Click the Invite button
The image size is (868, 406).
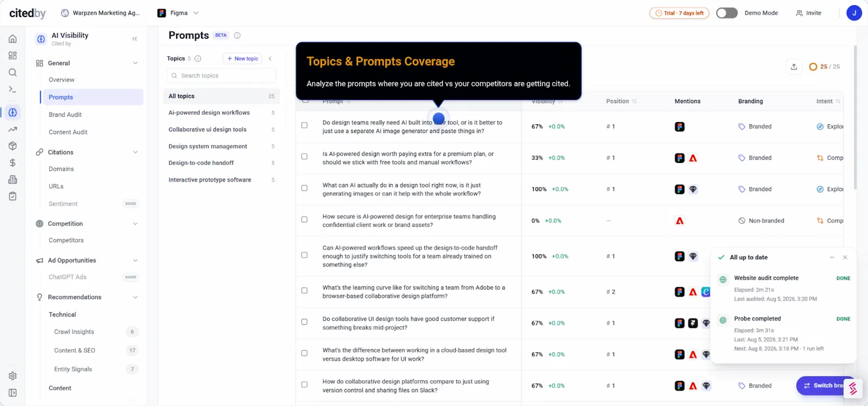pos(808,13)
